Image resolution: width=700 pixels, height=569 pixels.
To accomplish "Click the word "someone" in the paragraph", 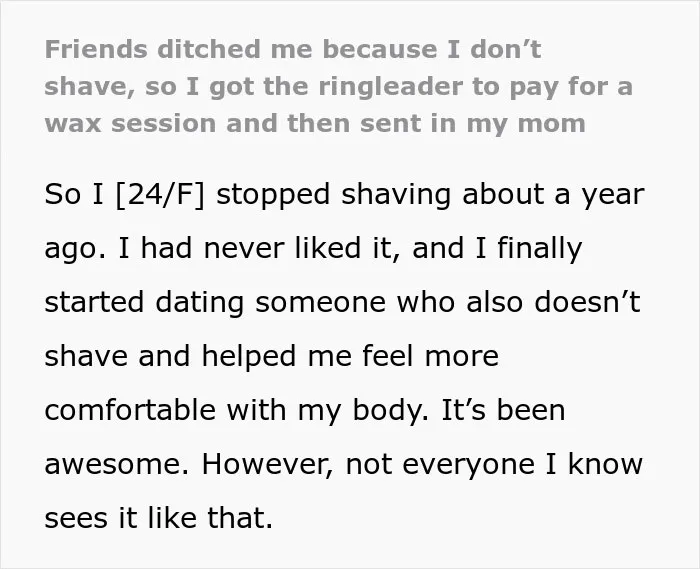I will click(x=320, y=303).
